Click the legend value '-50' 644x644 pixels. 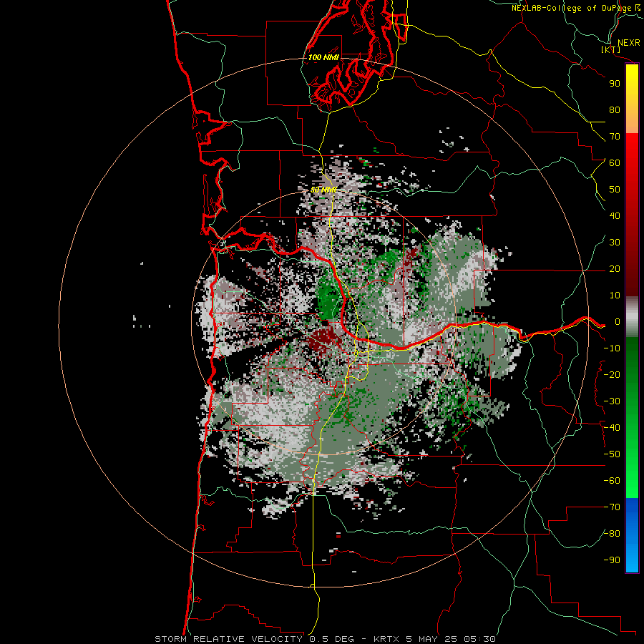(612, 454)
